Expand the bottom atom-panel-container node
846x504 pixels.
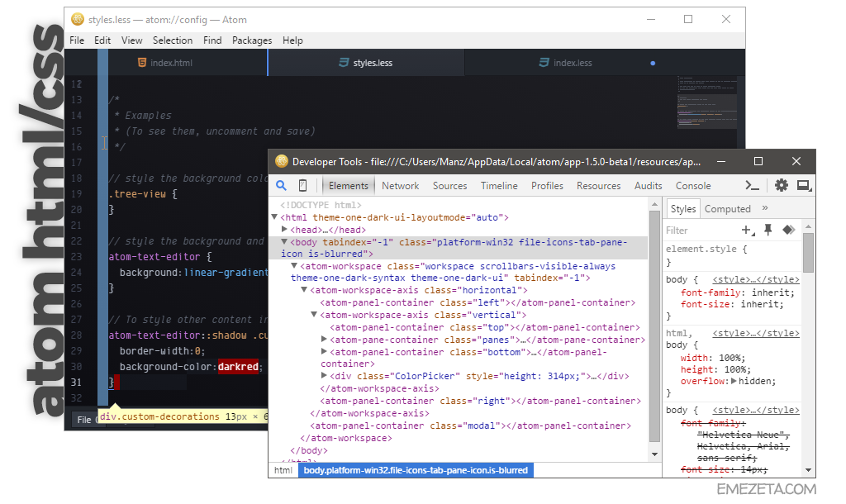[x=324, y=352]
